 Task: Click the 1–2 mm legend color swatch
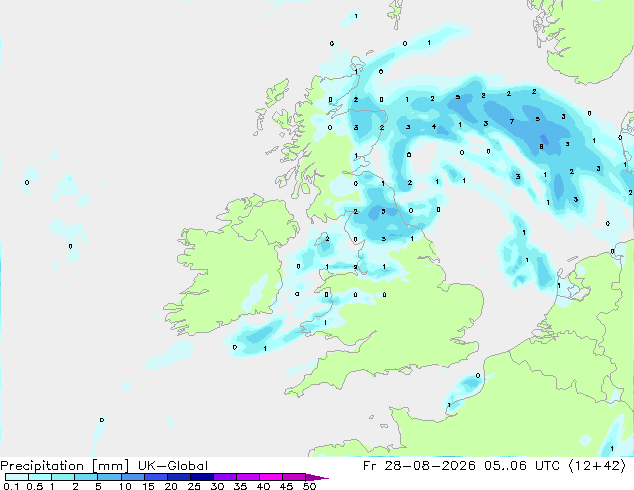tap(63, 477)
